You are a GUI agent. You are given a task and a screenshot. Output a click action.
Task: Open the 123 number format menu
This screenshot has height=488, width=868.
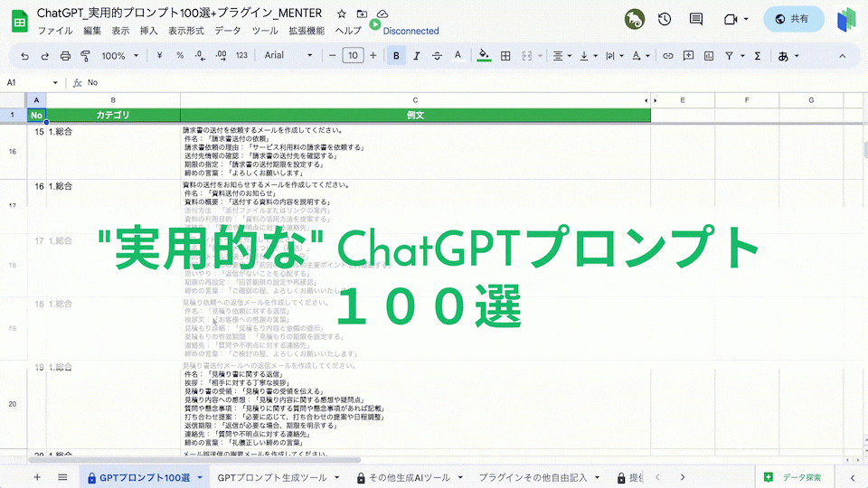[x=242, y=55]
